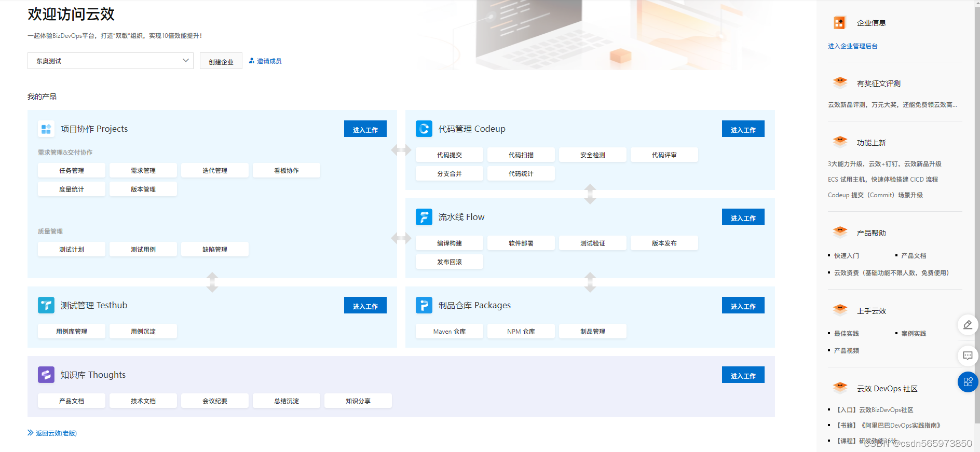Click the 上手云效 icon
The width and height of the screenshot is (980, 452).
840,310
